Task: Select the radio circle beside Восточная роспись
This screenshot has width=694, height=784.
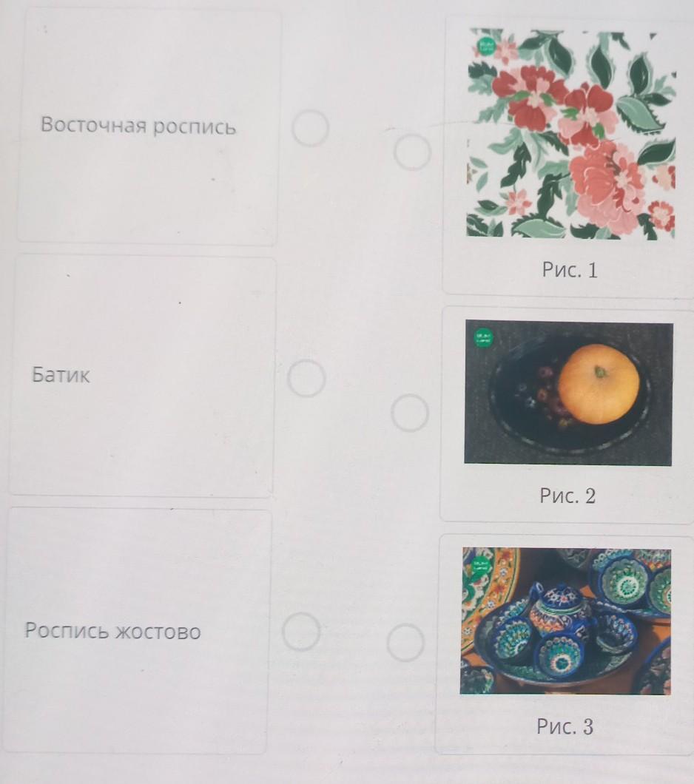Action: click(311, 128)
